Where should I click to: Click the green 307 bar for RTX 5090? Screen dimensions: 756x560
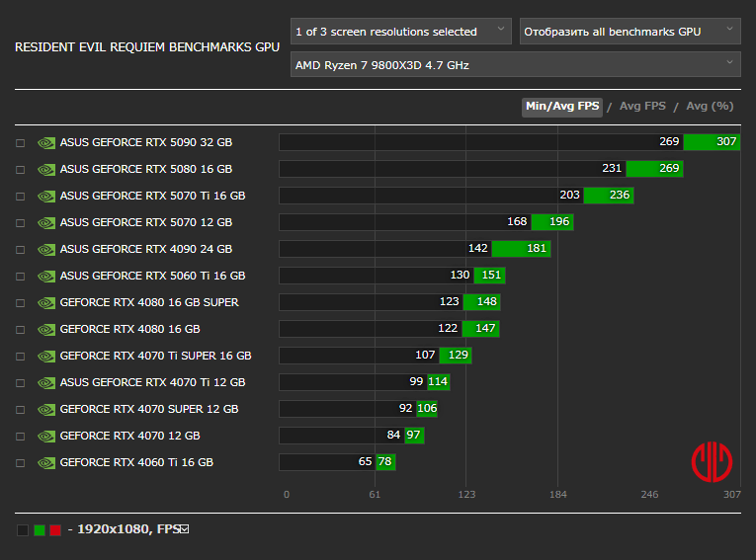[712, 142]
